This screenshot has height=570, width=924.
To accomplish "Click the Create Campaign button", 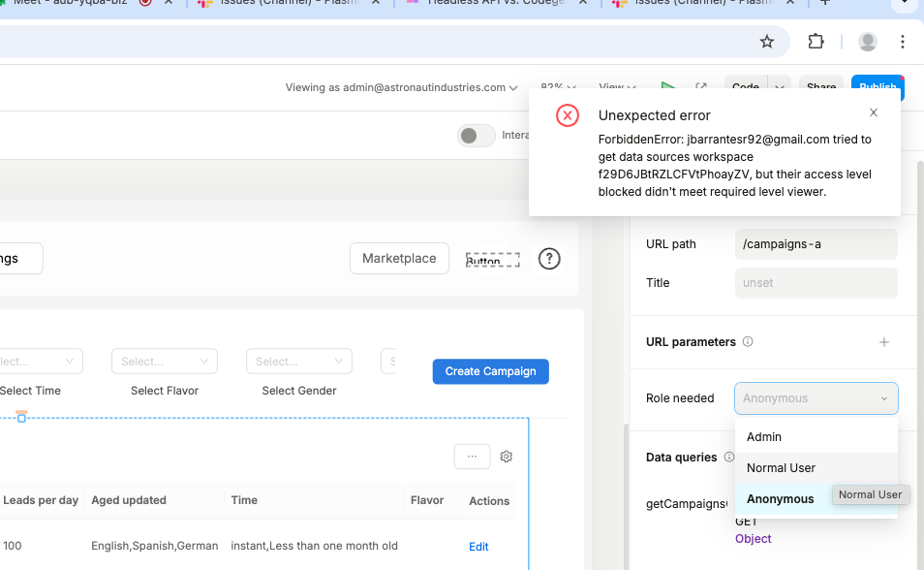I will tap(490, 371).
